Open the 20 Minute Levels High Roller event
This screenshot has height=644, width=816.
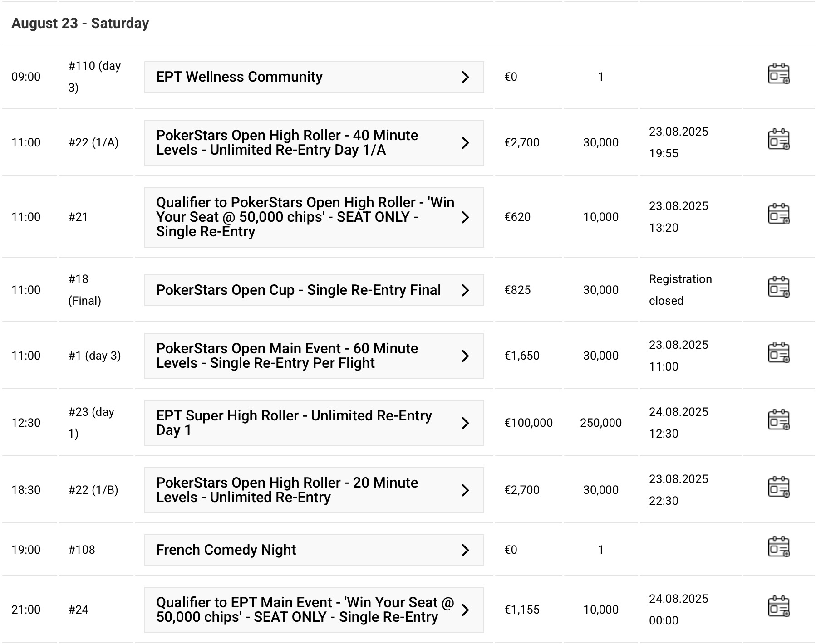coord(287,490)
